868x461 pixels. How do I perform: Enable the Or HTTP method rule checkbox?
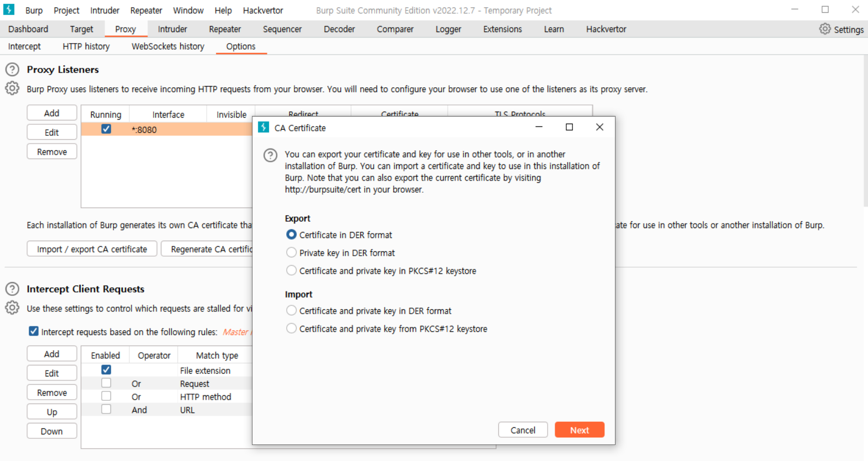(x=106, y=396)
